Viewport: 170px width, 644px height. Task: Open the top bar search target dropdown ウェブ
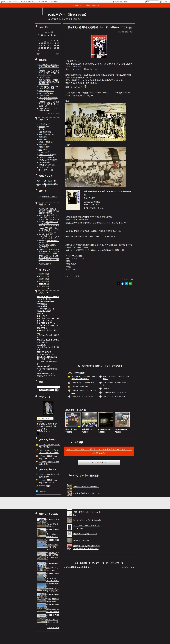pos(152,1)
